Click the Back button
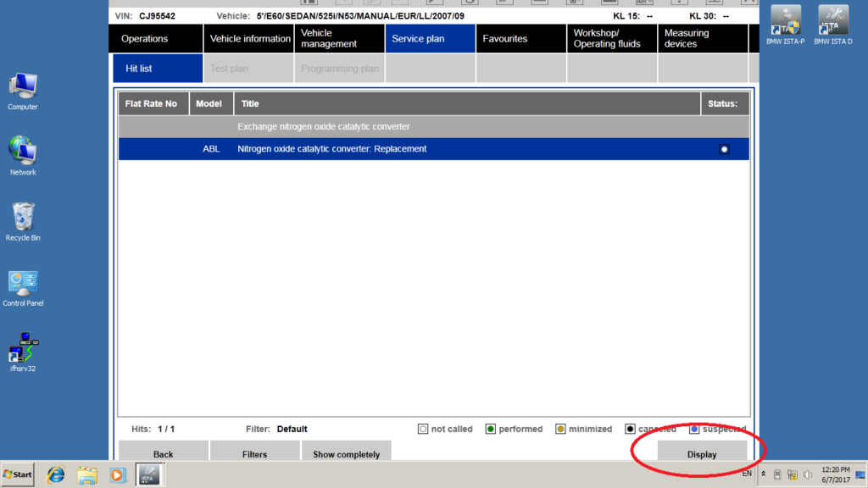 pos(164,452)
